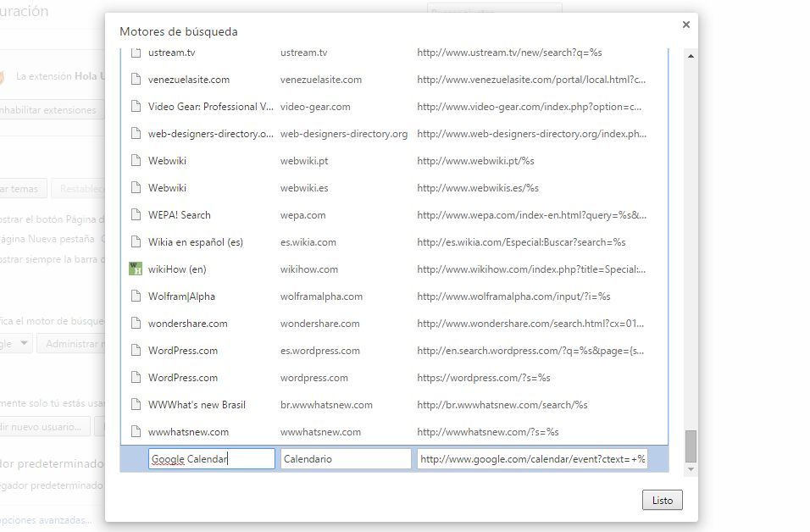The width and height of the screenshot is (810, 532).
Task: Click the scrollbar down arrow in the list
Action: coord(691,469)
